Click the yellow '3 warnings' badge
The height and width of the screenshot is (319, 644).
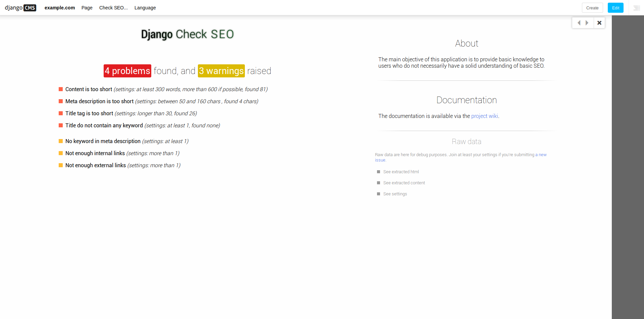pyautogui.click(x=221, y=71)
